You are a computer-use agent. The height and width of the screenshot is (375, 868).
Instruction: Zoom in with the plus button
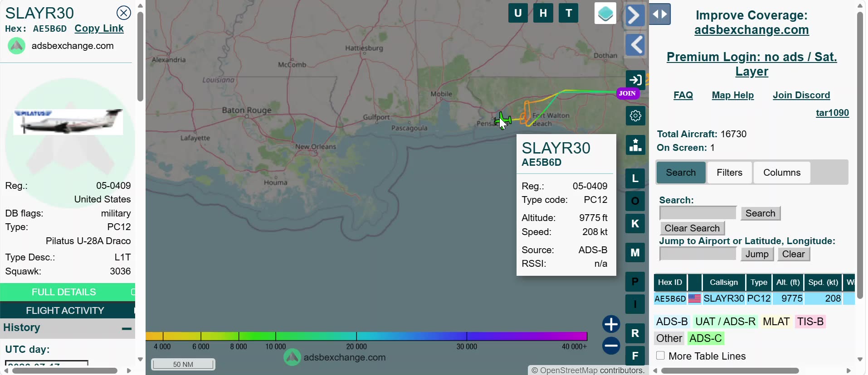point(611,324)
